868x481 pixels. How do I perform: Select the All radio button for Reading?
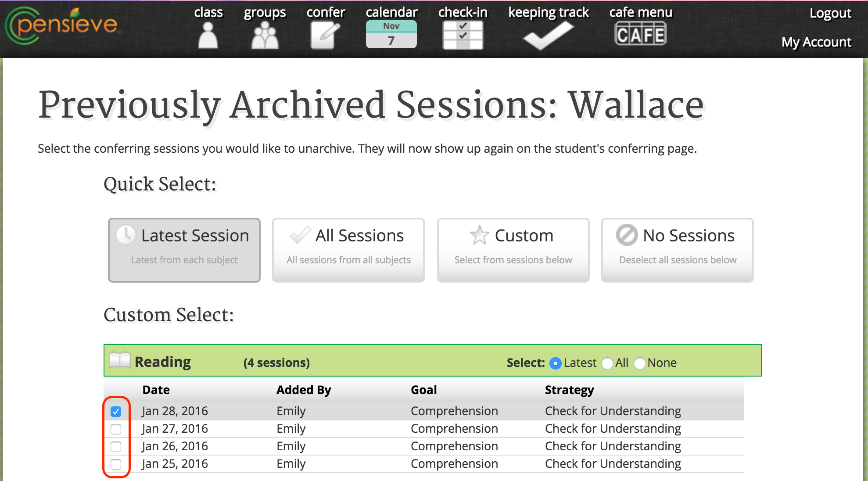(607, 363)
